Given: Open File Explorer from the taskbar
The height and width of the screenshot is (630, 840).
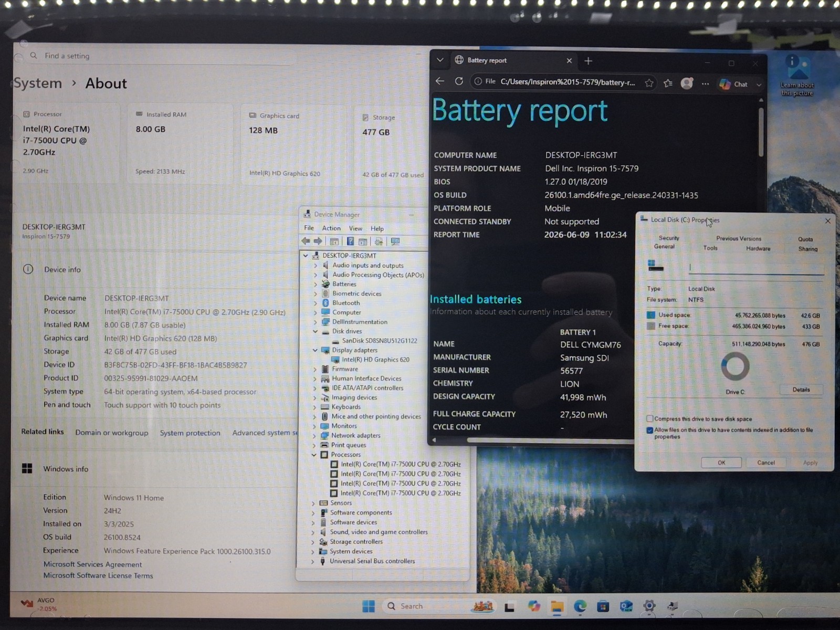Looking at the screenshot, I should click(557, 607).
